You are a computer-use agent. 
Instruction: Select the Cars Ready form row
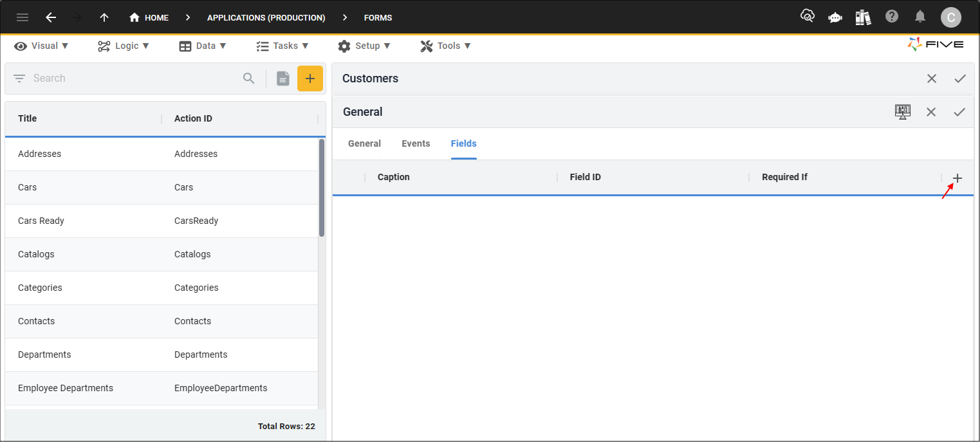[x=162, y=221]
